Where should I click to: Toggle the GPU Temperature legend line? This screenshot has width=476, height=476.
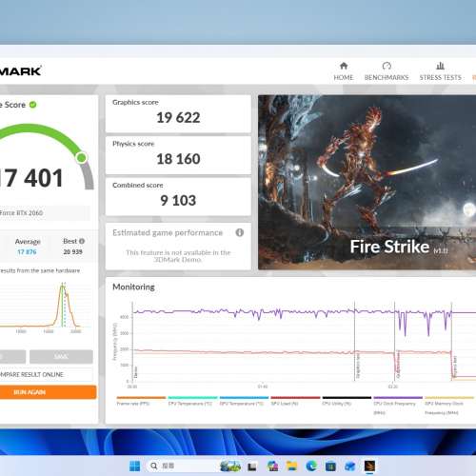244,401
